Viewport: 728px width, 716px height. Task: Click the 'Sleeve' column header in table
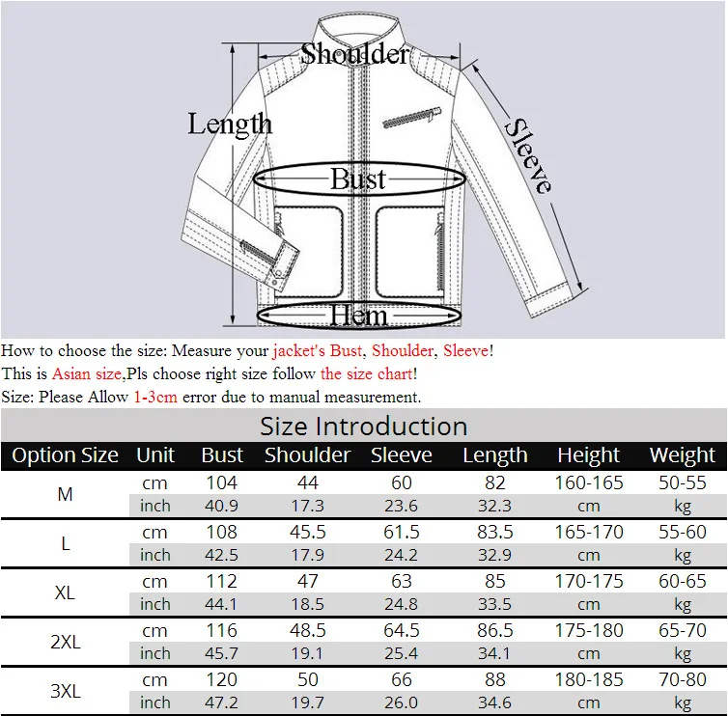pos(401,455)
